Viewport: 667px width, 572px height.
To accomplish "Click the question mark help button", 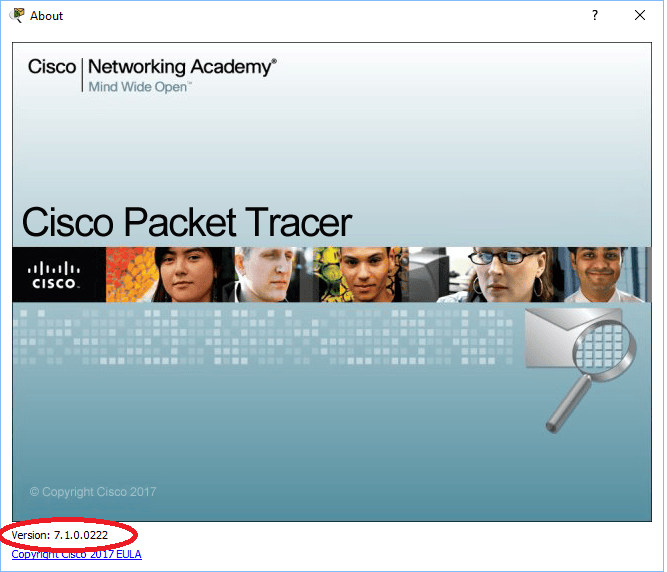I will (595, 16).
